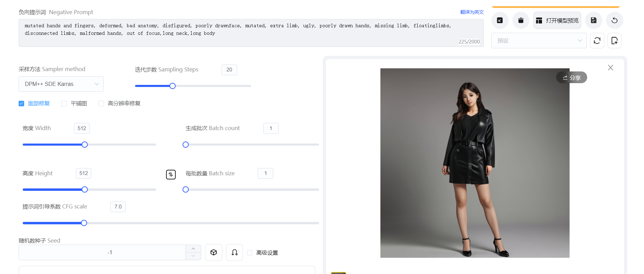Image resolution: width=644 pixels, height=274 pixels.
Task: Click the Batch count slider handle
Action: tap(186, 145)
